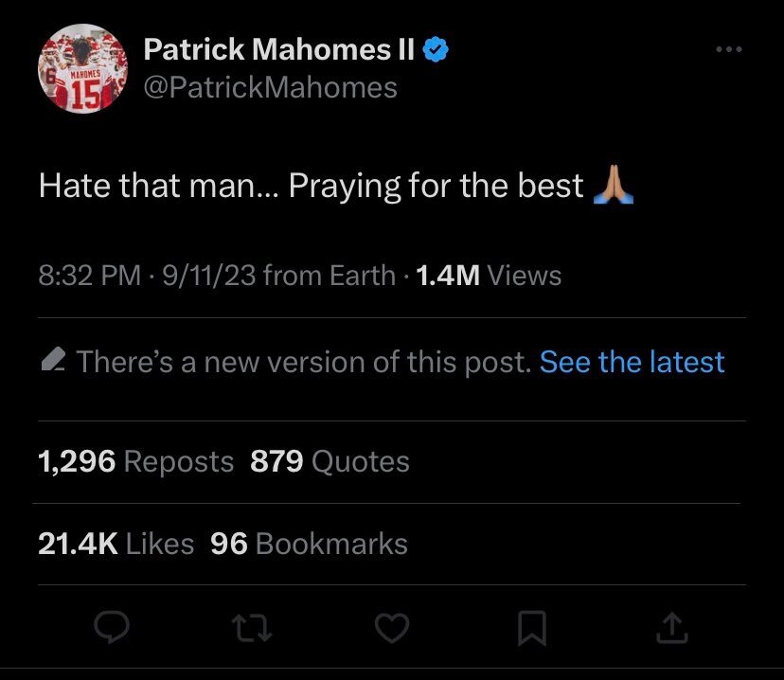Viewport: 784px width, 680px height.
Task: Show the 21.4K Likes list
Action: [x=116, y=544]
